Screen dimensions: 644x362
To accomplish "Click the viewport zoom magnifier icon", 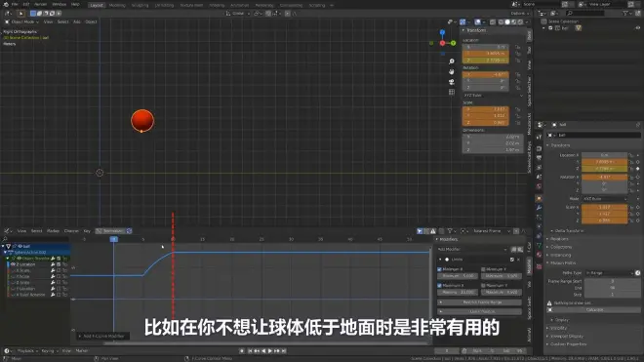I will (452, 61).
